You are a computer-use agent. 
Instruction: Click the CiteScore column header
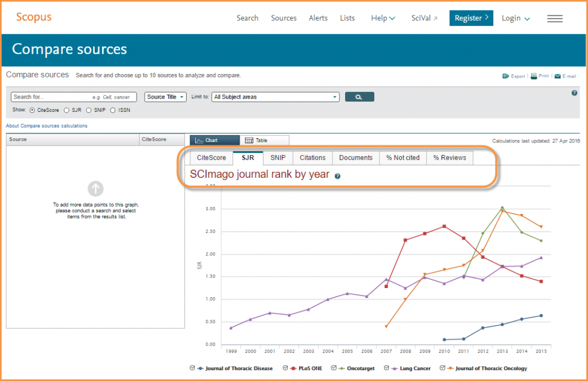(162, 139)
